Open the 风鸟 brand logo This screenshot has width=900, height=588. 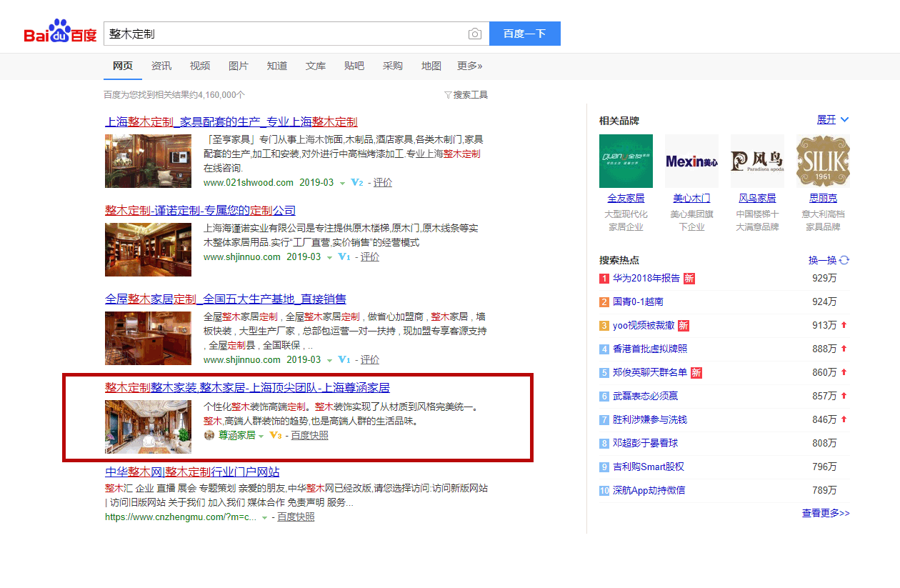point(757,161)
